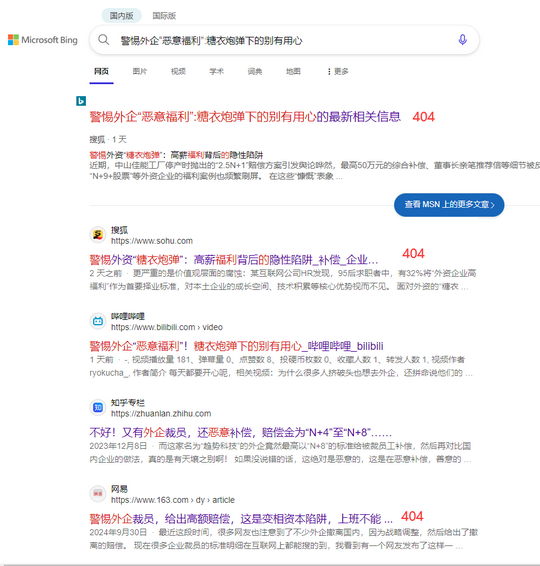Viewport: 540px width, 566px height.
Task: Open the Sohu result title link
Action: (234, 260)
